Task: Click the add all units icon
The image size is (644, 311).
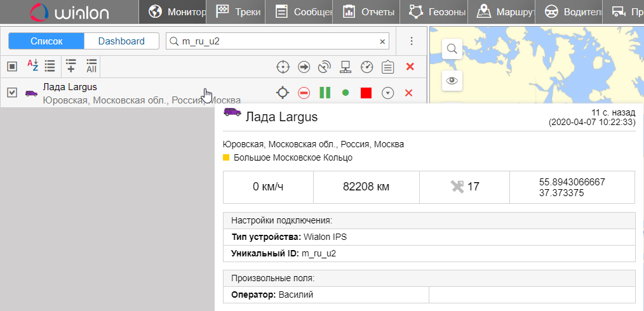Action: pyautogui.click(x=91, y=65)
